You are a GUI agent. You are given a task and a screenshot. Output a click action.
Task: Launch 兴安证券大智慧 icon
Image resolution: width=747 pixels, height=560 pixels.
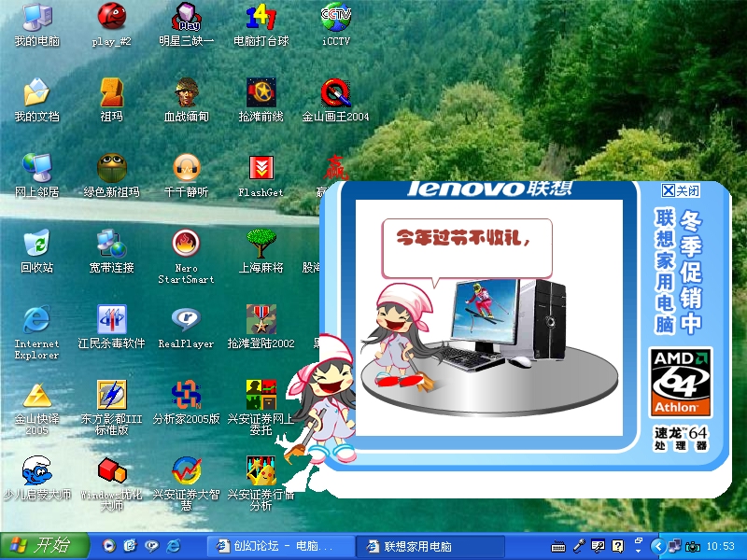tap(186, 483)
